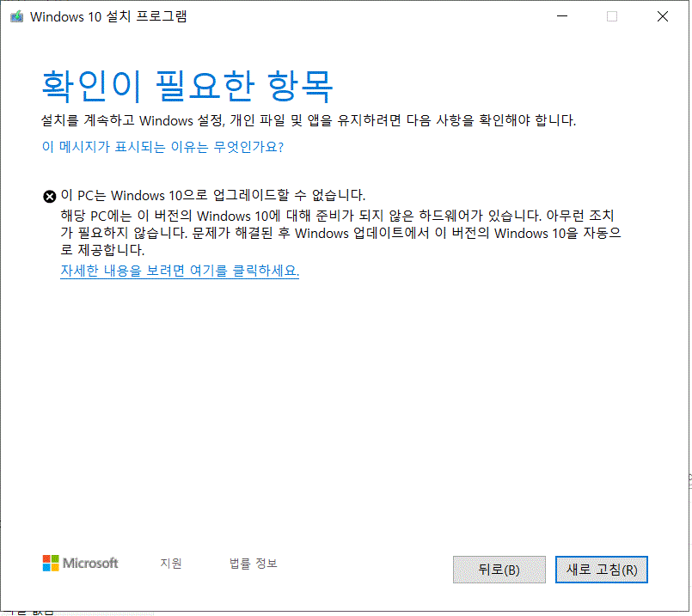Close the Windows 10 설치 프로그램 window

pyautogui.click(x=663, y=16)
